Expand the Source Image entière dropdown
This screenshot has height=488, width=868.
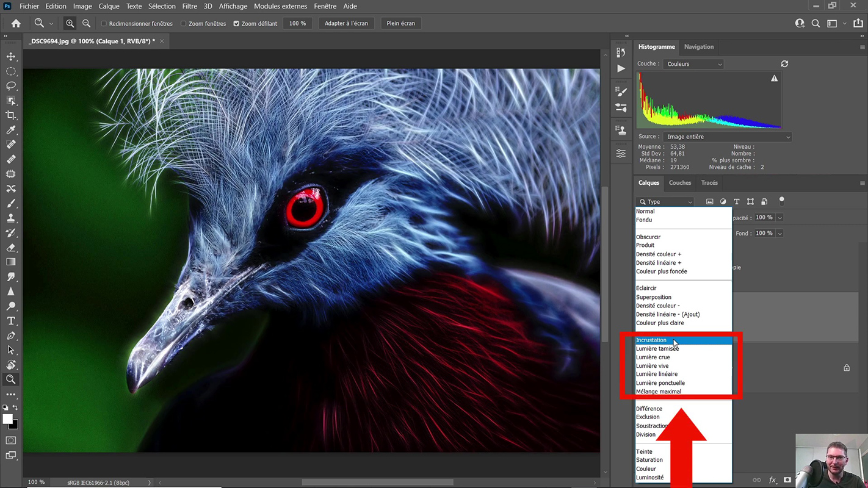(727, 137)
